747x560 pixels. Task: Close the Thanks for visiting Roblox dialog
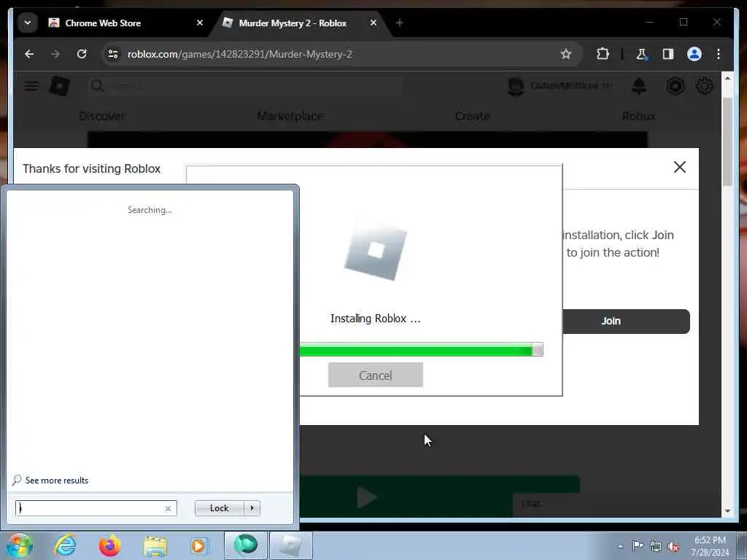click(680, 167)
